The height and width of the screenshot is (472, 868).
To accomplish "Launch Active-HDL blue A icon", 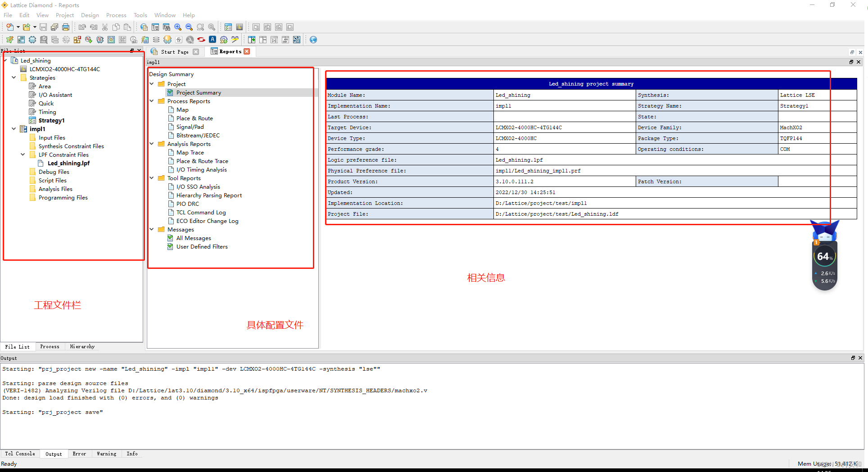I will coord(212,40).
